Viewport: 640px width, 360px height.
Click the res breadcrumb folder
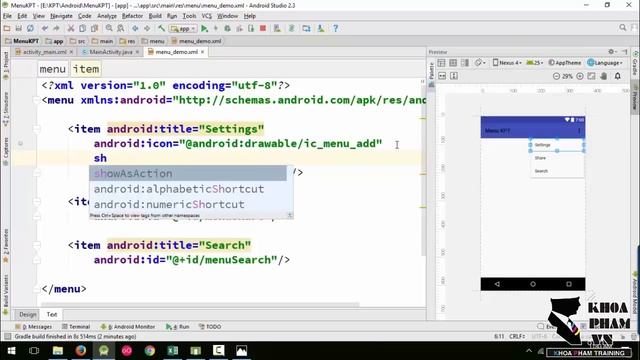click(127, 41)
